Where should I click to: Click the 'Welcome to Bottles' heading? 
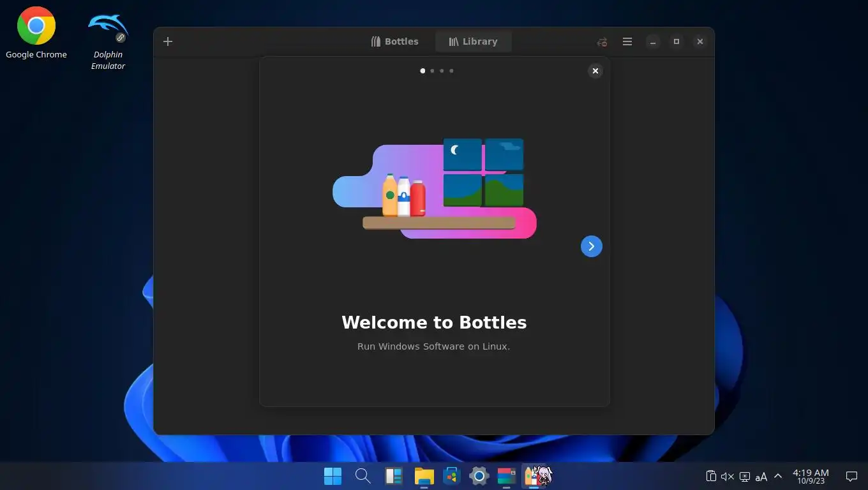pyautogui.click(x=434, y=322)
